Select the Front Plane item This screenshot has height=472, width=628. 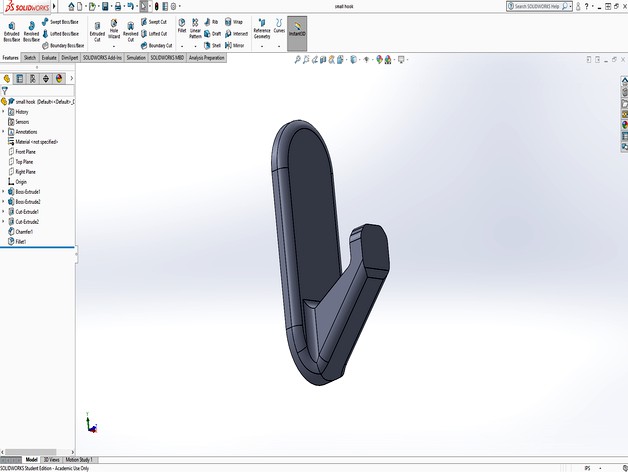click(x=26, y=151)
